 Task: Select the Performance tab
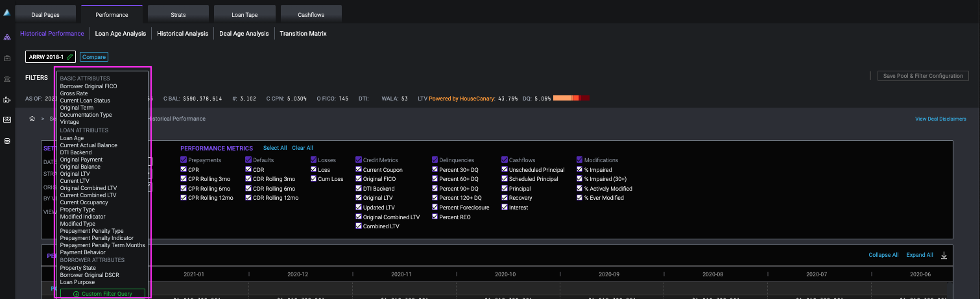[x=112, y=14]
